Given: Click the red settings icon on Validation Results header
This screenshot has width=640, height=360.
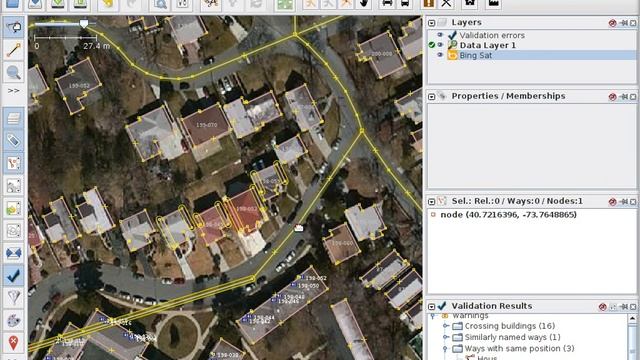Looking at the screenshot, I should click(602, 307).
